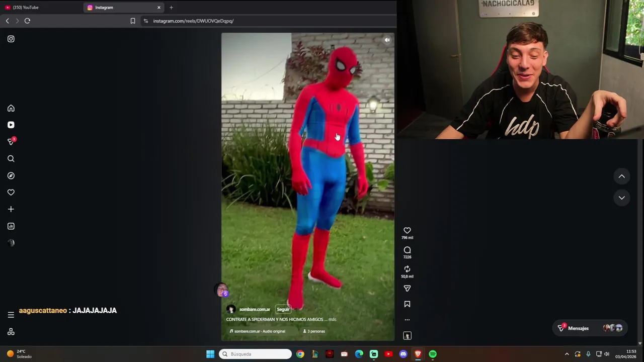Open direct messages icon in sidebar
This screenshot has width=644, height=362.
[x=11, y=142]
